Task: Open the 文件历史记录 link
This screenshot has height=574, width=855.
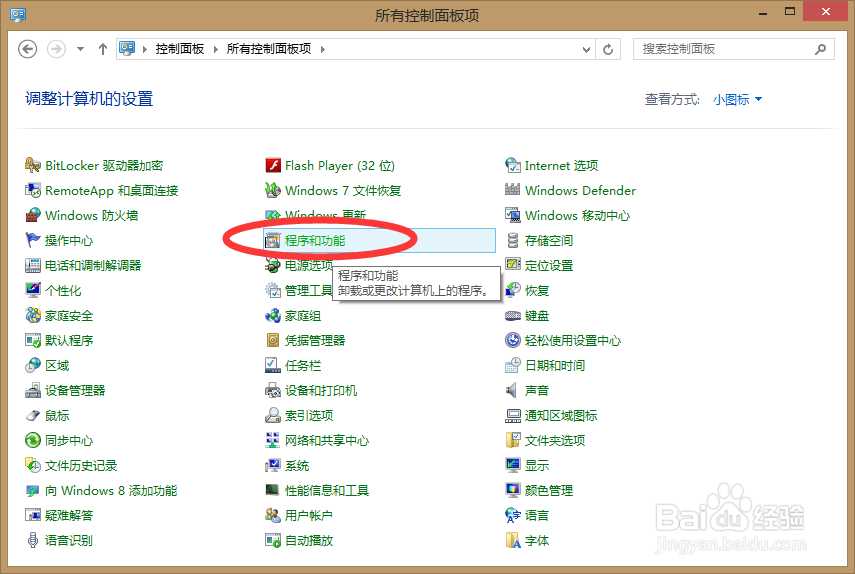Action: (81, 466)
